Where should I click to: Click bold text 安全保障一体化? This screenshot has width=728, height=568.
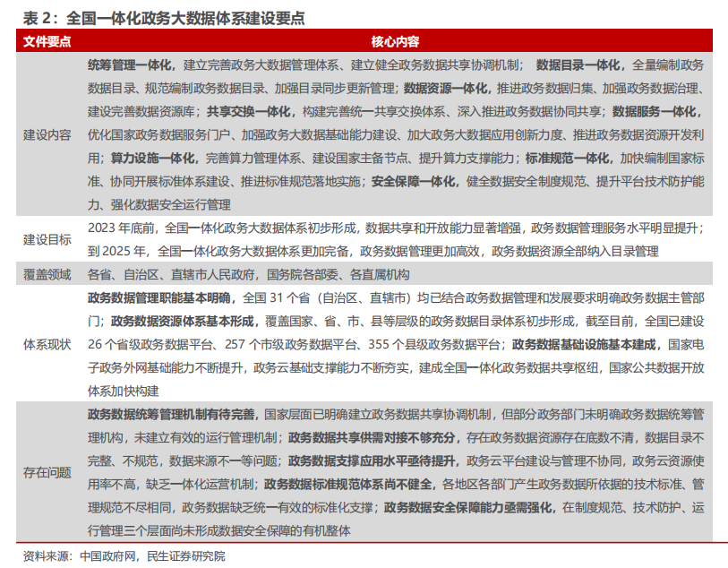413,182
